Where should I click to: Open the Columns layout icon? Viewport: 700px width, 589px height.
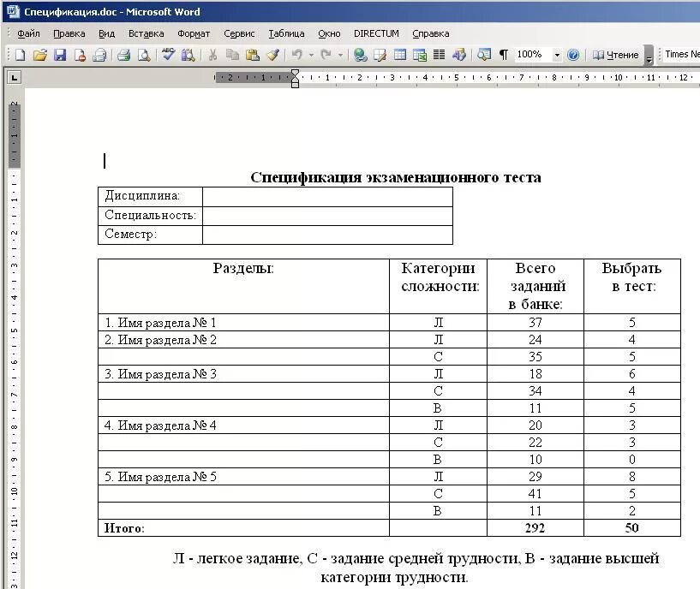pos(440,55)
